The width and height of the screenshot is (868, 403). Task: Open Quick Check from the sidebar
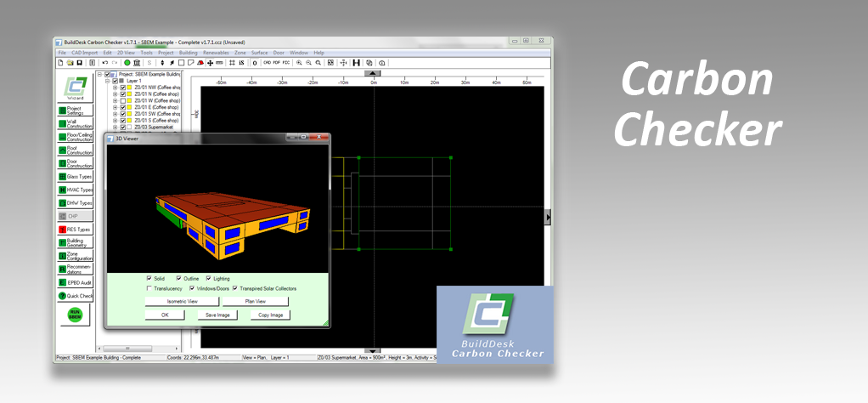click(x=76, y=295)
